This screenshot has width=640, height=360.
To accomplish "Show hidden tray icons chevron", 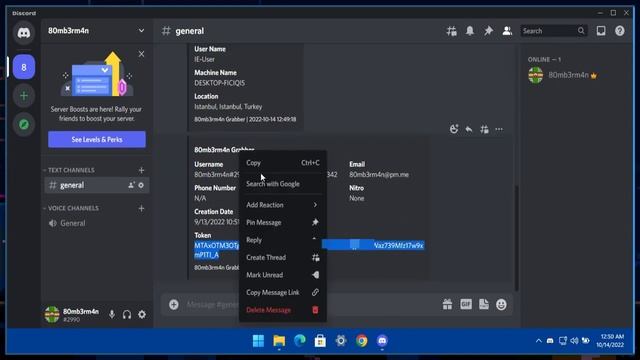I will tap(538, 341).
